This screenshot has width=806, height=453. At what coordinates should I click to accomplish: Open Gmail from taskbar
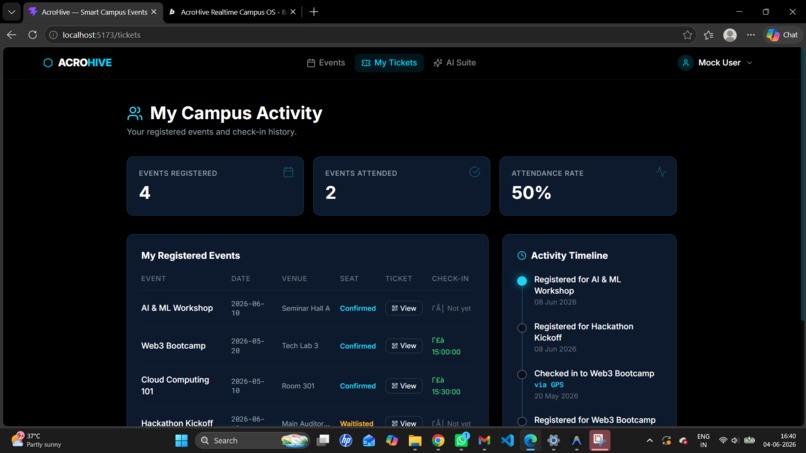tap(484, 441)
